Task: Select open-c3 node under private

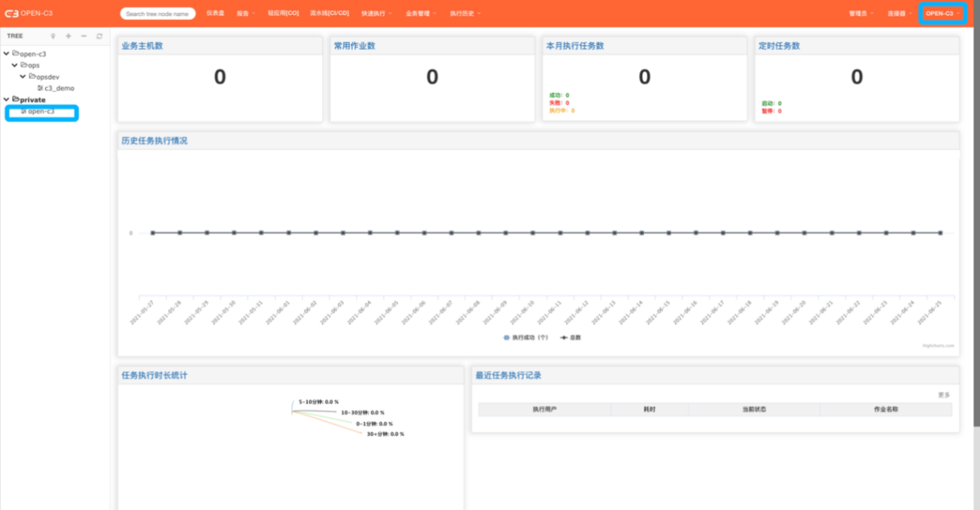Action: click(41, 111)
